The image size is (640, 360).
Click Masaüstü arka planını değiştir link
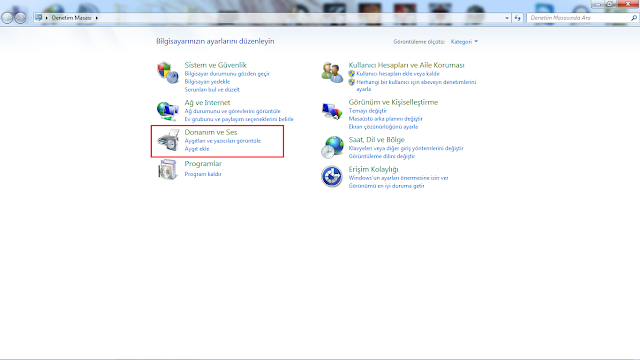[x=385, y=119]
